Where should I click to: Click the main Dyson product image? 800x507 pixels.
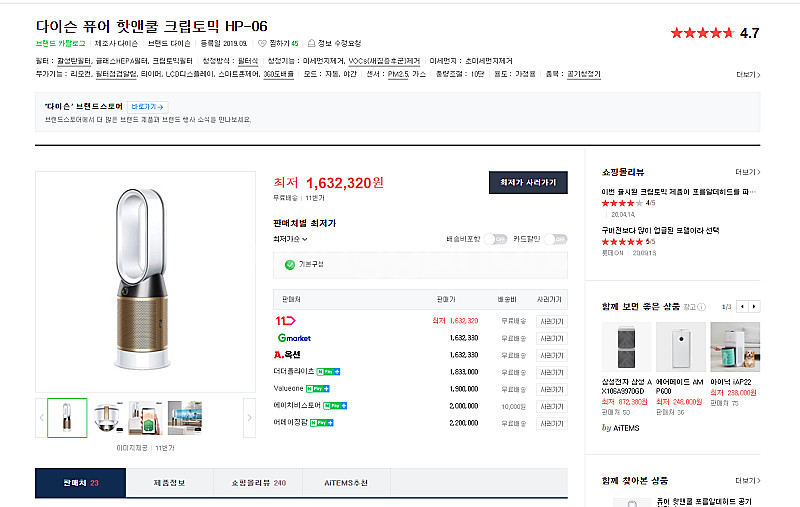click(145, 282)
